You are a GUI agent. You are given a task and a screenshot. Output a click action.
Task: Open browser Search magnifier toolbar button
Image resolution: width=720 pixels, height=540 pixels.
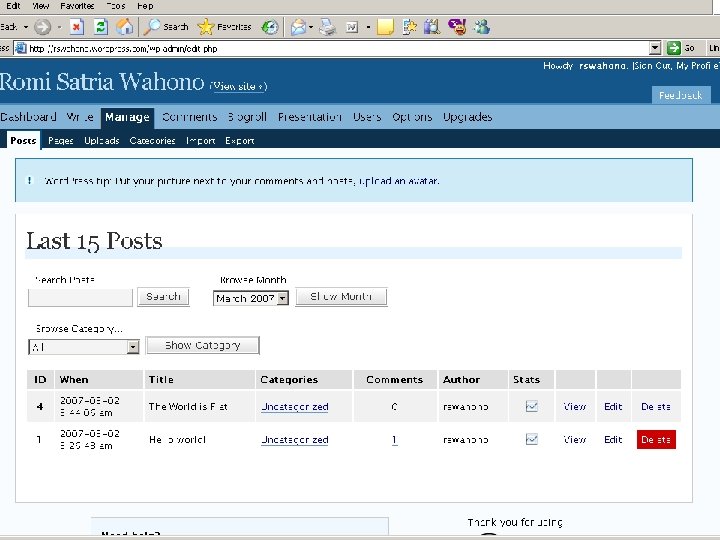click(165, 27)
